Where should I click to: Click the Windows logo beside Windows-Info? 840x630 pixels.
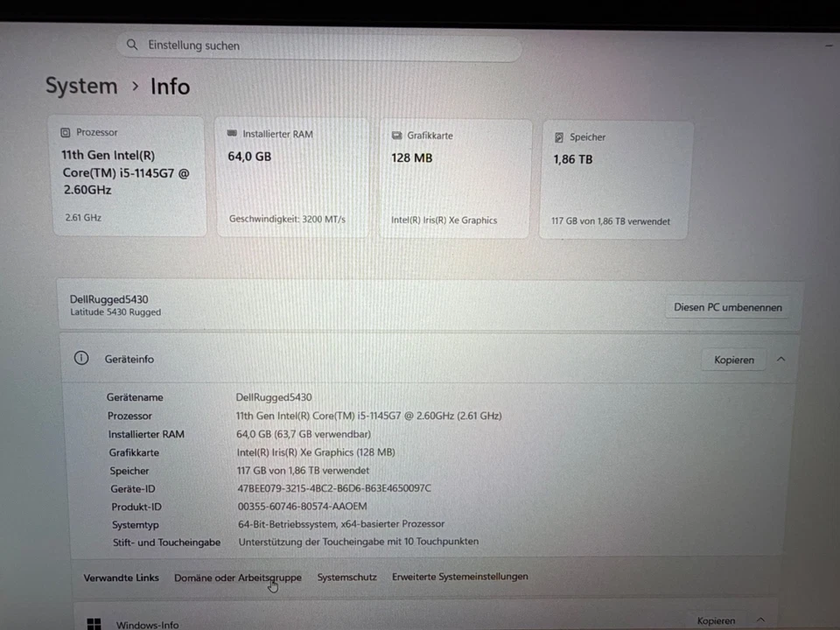pos(94,624)
